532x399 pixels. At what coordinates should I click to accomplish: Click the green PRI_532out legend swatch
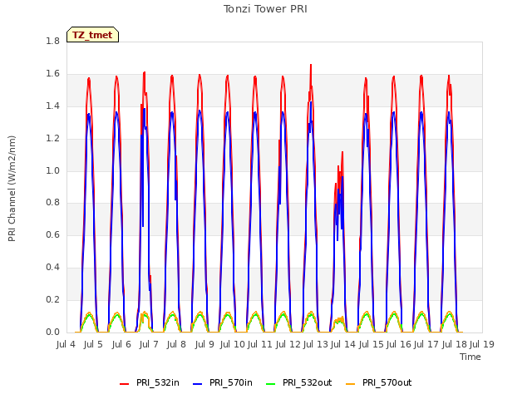(271, 384)
